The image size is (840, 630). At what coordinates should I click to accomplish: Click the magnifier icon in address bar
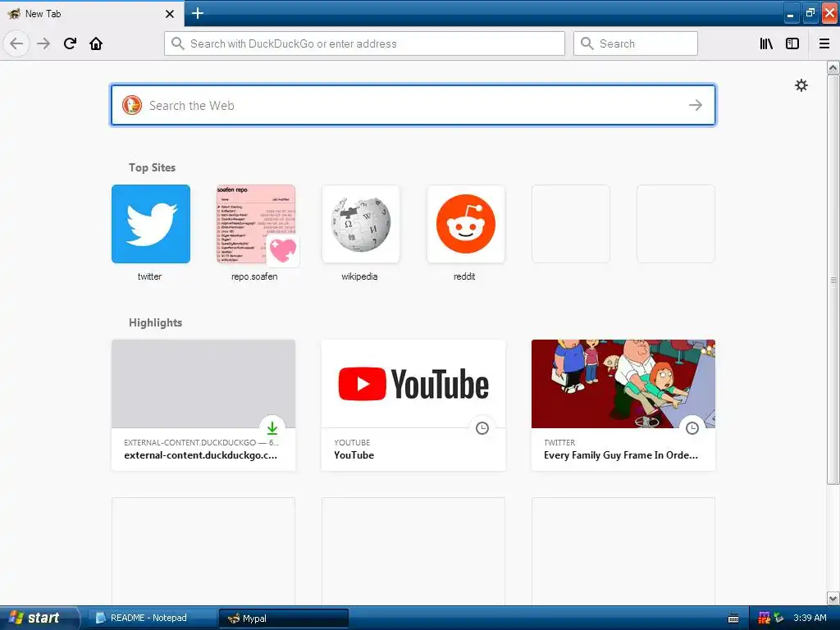[x=177, y=43]
